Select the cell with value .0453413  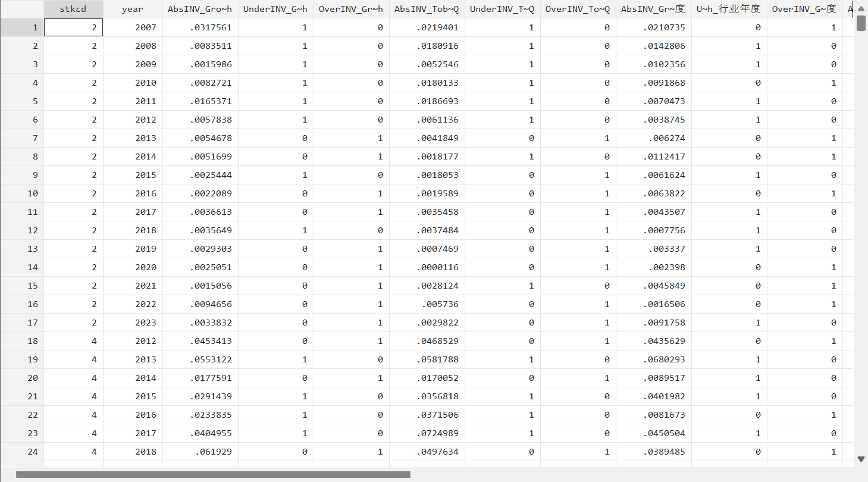pyautogui.click(x=200, y=341)
